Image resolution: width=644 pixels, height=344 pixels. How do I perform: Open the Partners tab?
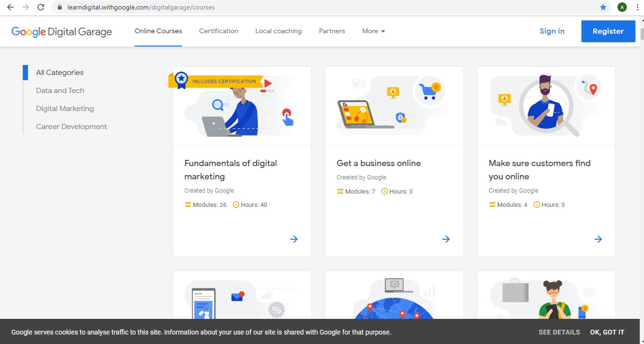(332, 31)
